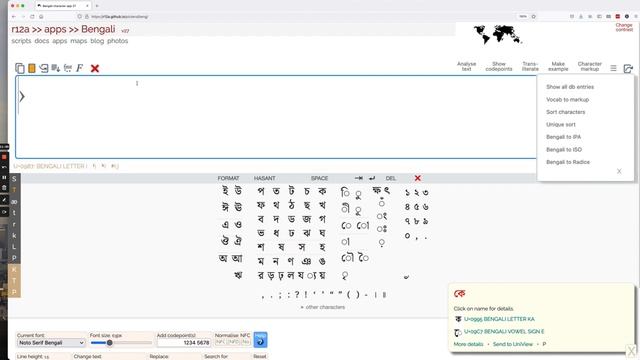
Task: Click the Bengali letter ক key
Action: (322, 191)
